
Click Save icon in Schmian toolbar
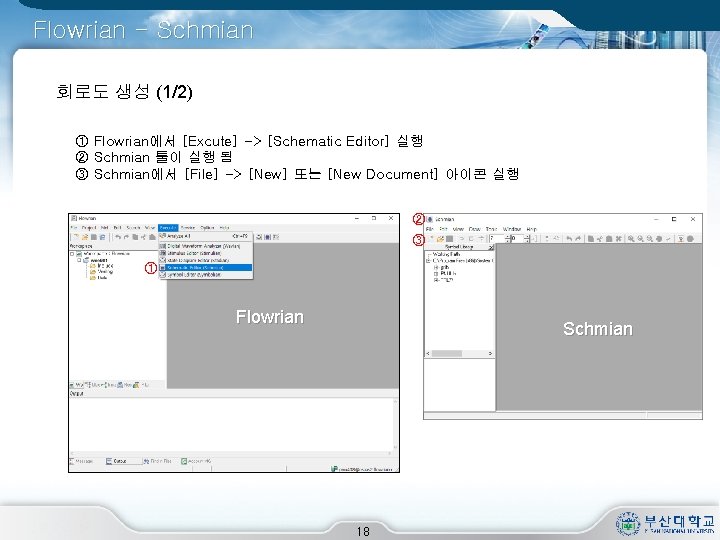point(450,239)
